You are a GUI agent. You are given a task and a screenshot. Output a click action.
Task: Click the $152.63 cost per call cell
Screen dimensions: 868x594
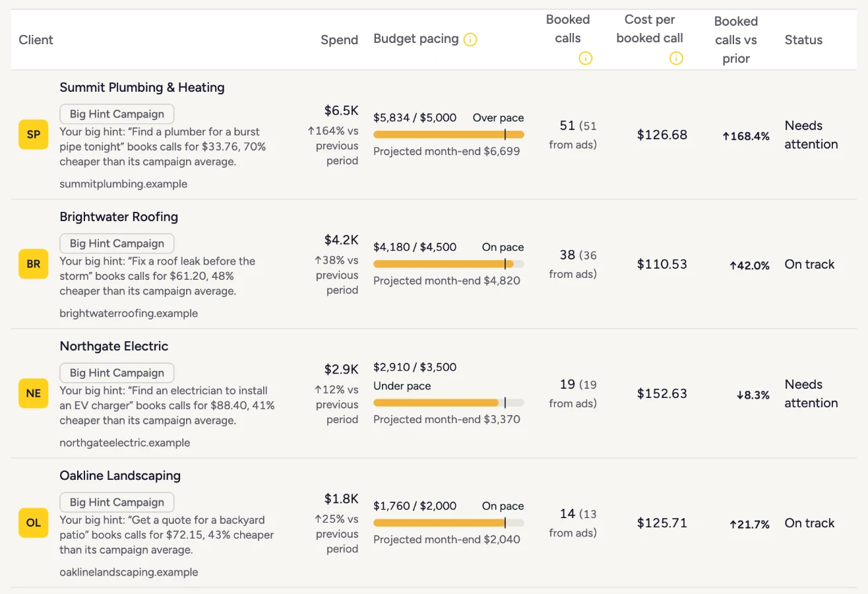pyautogui.click(x=662, y=394)
